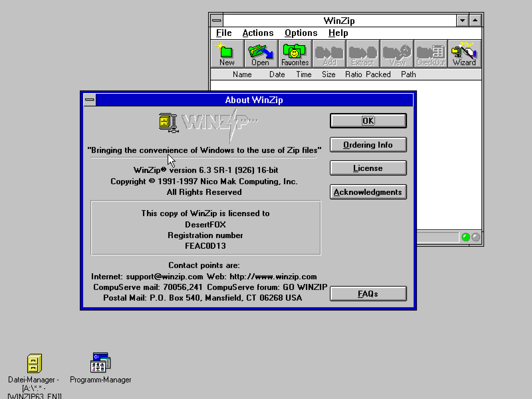Screen dimensions: 532x399
Task: Click the Copyright 1991-1997 Nico Mak line
Action: (x=204, y=182)
